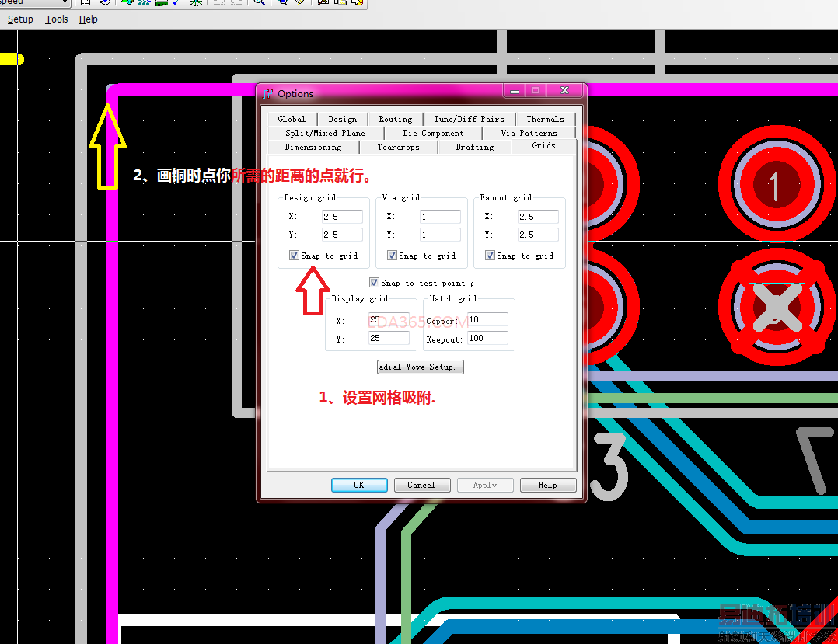Image resolution: width=838 pixels, height=644 pixels.
Task: Open the Setup menu
Action: [x=20, y=19]
